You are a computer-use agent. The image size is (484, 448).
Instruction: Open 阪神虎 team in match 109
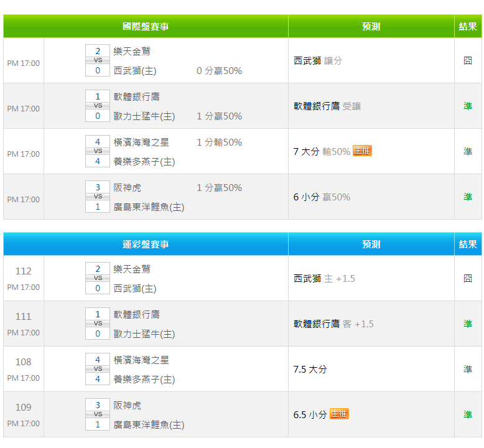click(127, 405)
